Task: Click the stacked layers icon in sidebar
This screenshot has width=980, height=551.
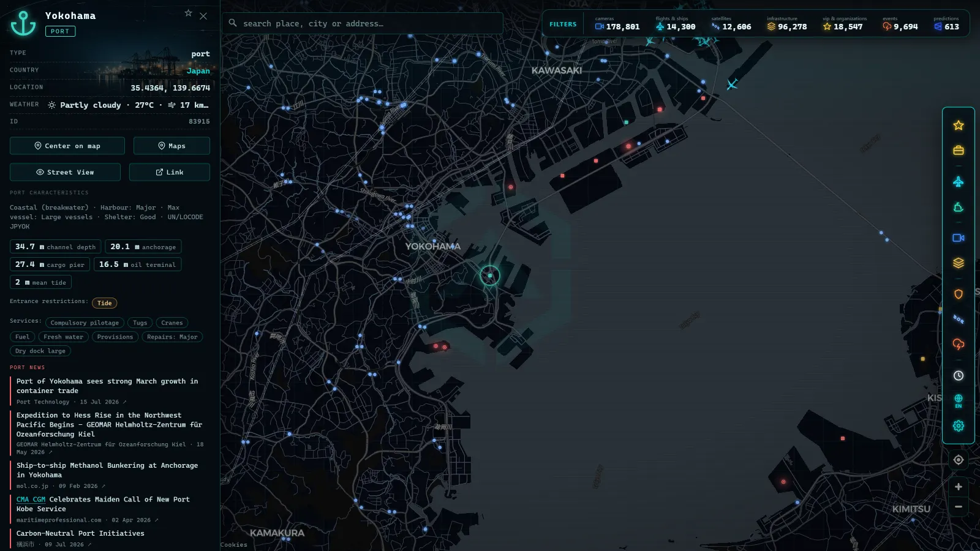Action: click(959, 263)
